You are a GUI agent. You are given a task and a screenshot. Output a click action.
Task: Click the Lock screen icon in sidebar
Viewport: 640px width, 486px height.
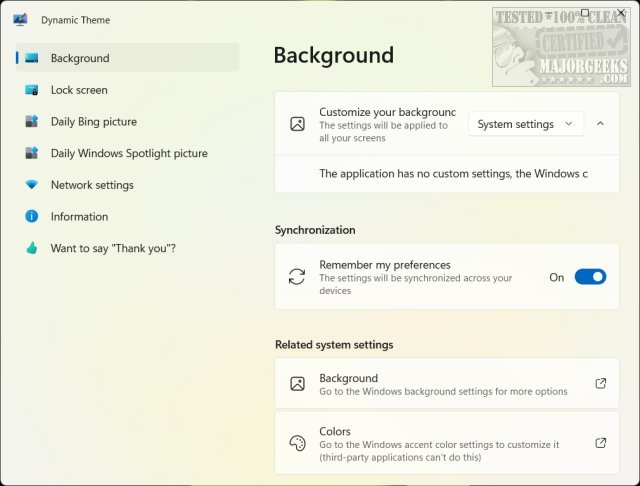[32, 90]
